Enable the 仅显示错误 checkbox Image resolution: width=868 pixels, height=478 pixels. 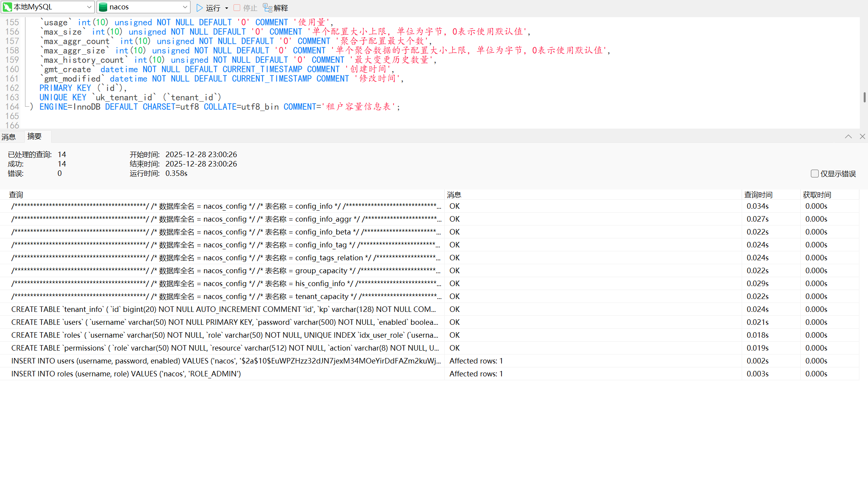[815, 174]
